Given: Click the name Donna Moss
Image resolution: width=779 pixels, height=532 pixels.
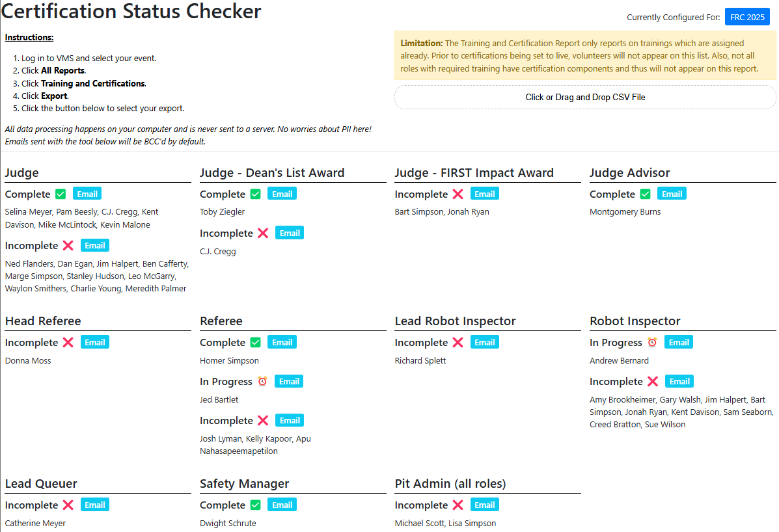Looking at the screenshot, I should 28,361.
